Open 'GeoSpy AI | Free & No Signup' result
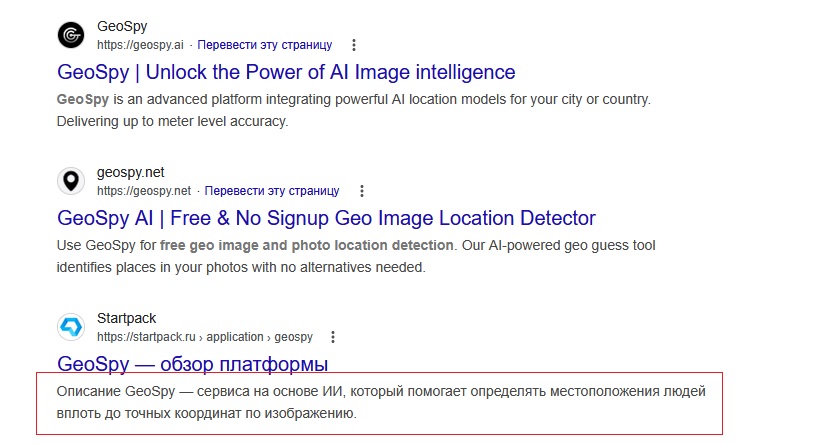833x444 pixels. 326,218
